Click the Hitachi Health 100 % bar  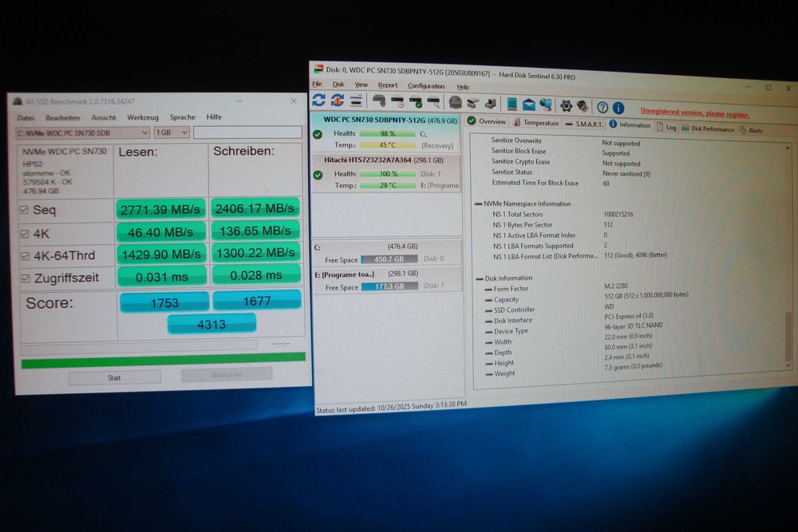tap(388, 174)
